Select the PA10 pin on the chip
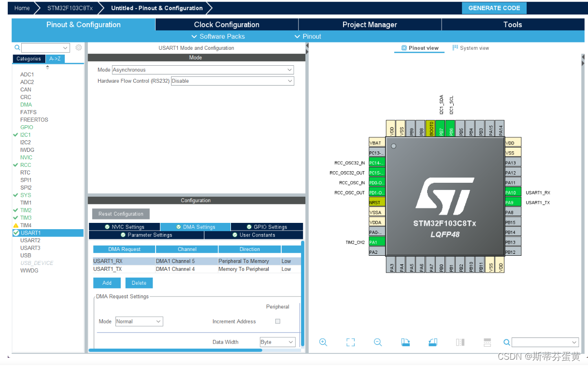This screenshot has width=588, height=366. point(513,192)
